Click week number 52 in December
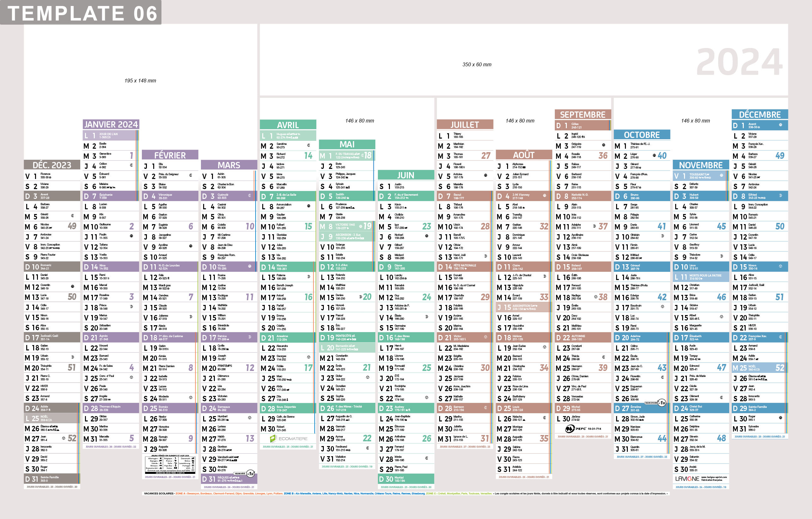This screenshot has height=519, width=812. pyautogui.click(x=780, y=368)
